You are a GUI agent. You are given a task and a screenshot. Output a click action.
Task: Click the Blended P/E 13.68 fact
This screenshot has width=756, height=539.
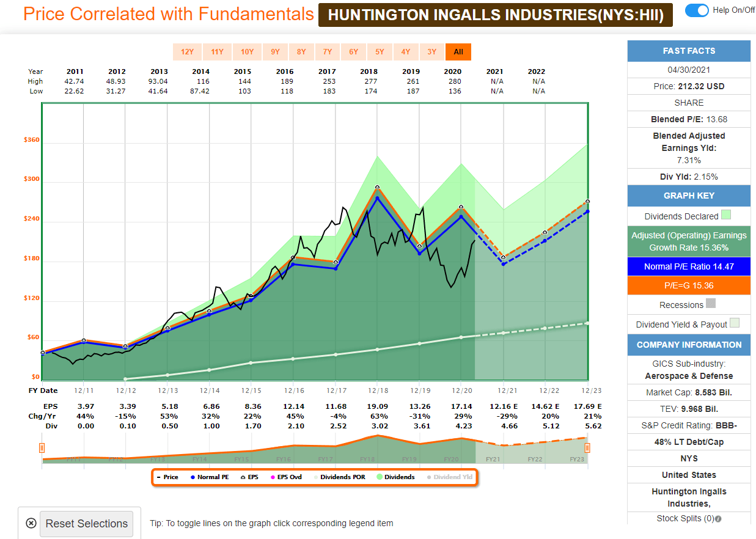point(689,119)
